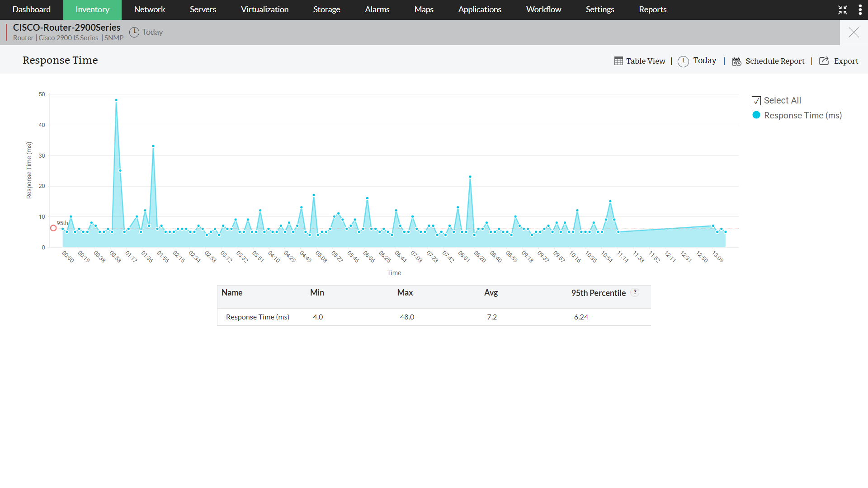Click the collapse fullscreen arrows icon
This screenshot has height=488, width=868.
pos(843,10)
